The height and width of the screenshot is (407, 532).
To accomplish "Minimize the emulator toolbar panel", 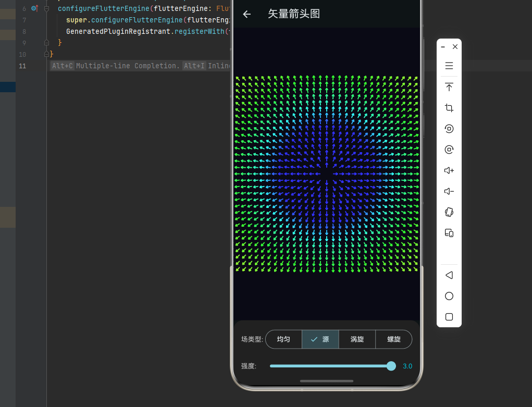I will 443,47.
